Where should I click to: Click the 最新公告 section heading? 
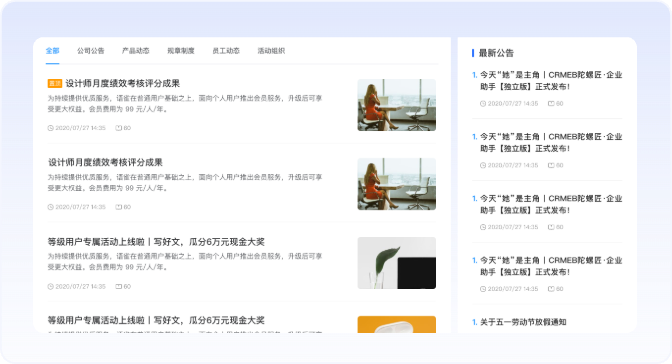496,53
